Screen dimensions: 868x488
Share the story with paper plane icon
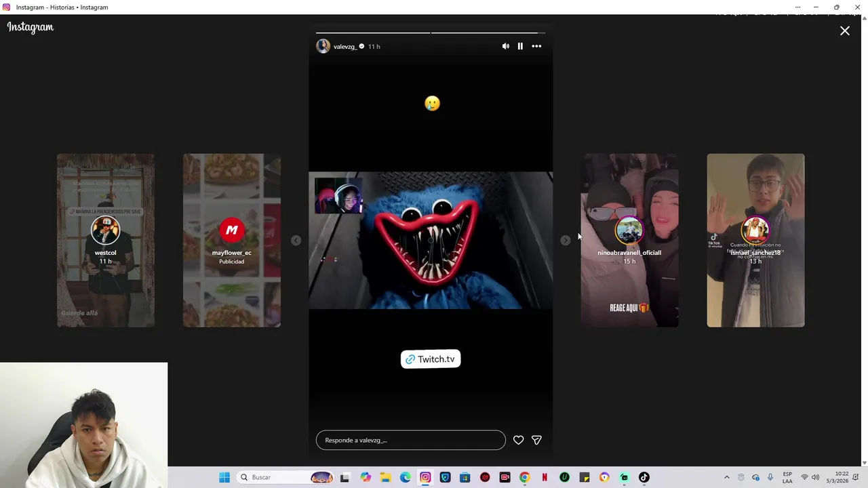[536, 440]
